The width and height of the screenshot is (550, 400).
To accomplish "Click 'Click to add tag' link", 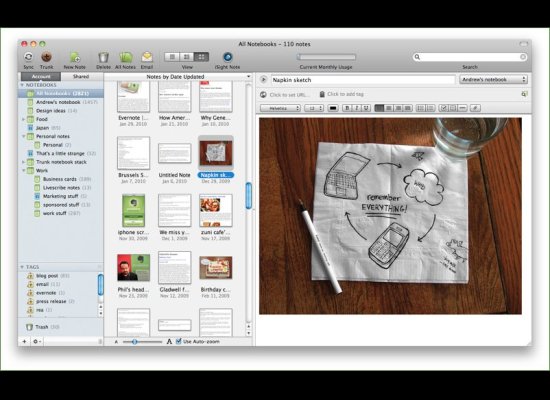I will (346, 94).
